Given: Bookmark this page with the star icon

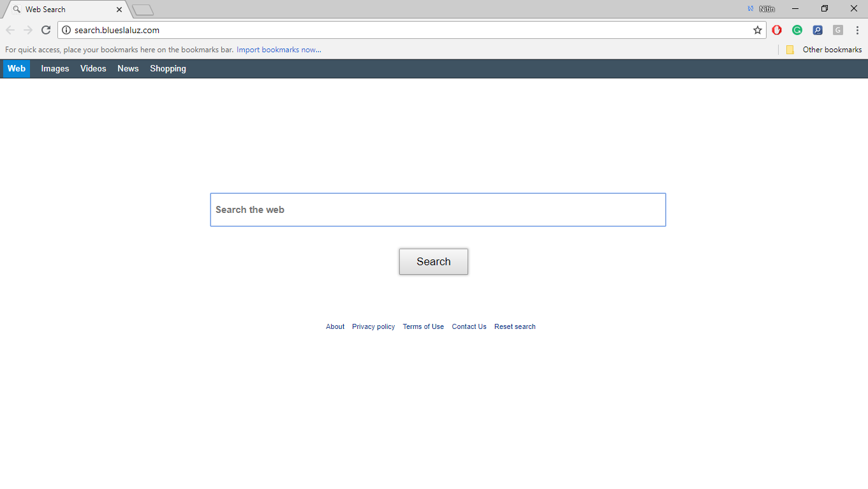Looking at the screenshot, I should [757, 29].
